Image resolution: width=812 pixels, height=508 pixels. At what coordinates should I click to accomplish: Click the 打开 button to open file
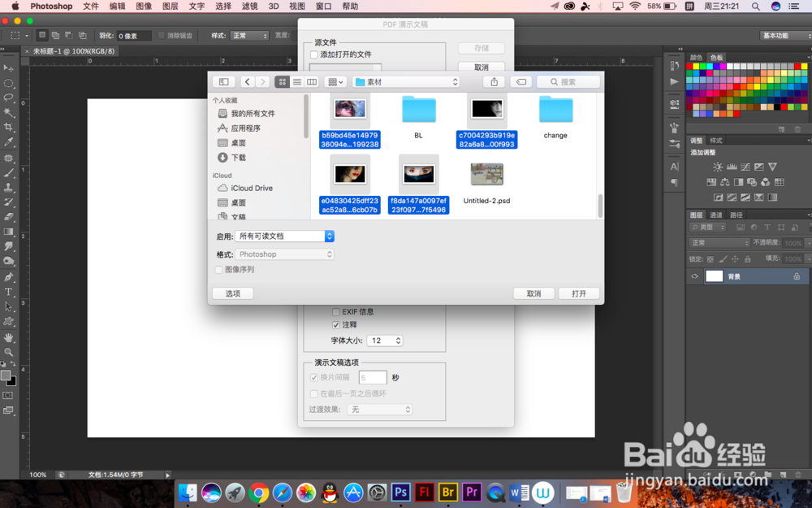coord(578,293)
